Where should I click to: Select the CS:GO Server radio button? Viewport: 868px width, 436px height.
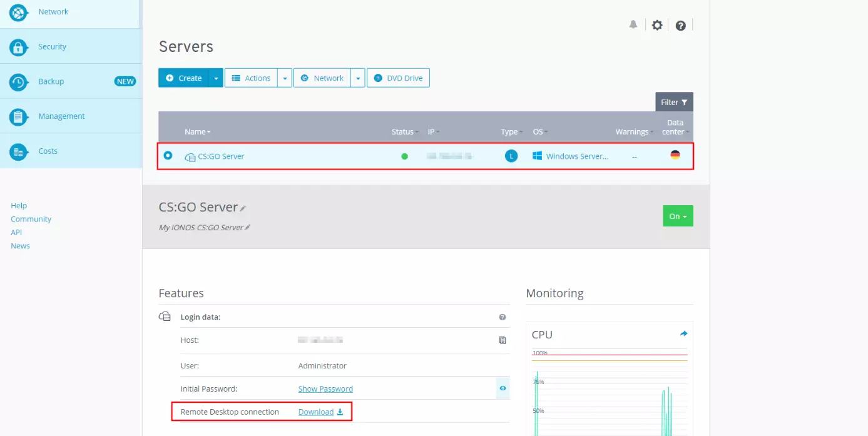pos(168,155)
